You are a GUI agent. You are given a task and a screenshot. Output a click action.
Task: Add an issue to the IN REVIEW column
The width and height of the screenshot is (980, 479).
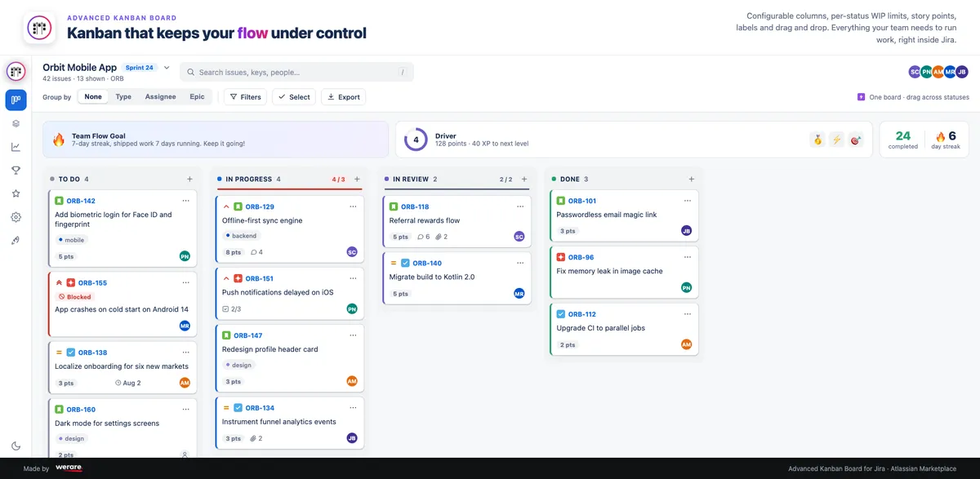click(x=524, y=179)
